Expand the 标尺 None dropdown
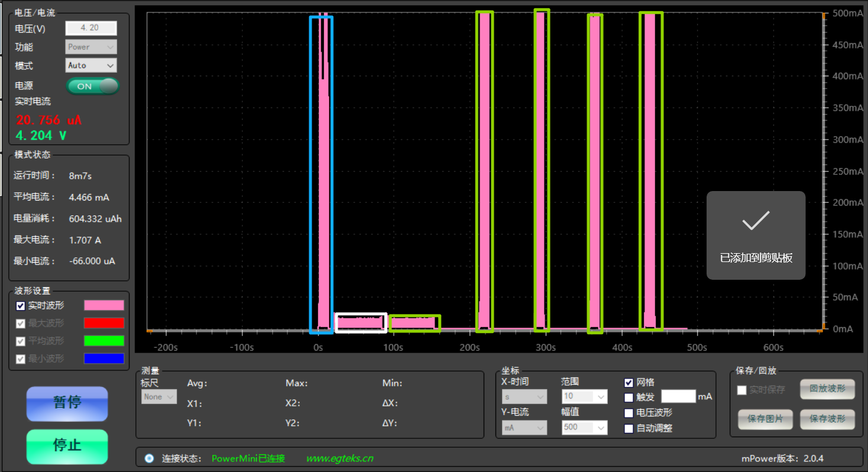The width and height of the screenshot is (868, 472). click(x=159, y=397)
